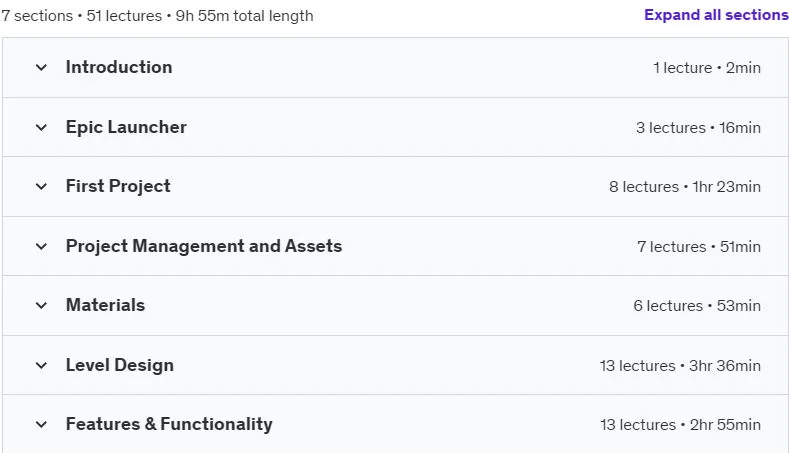The height and width of the screenshot is (453, 789).
Task: Click the 6 lectures 53min label
Action: tap(697, 306)
